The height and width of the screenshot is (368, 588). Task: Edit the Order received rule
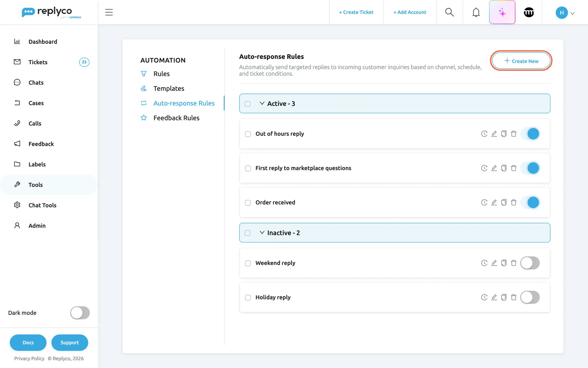494,202
